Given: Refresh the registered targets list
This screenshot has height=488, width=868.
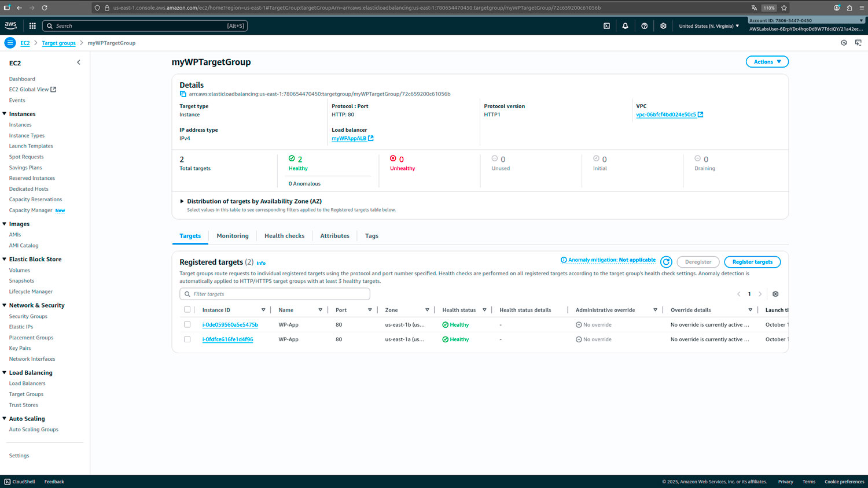Looking at the screenshot, I should click(666, 262).
